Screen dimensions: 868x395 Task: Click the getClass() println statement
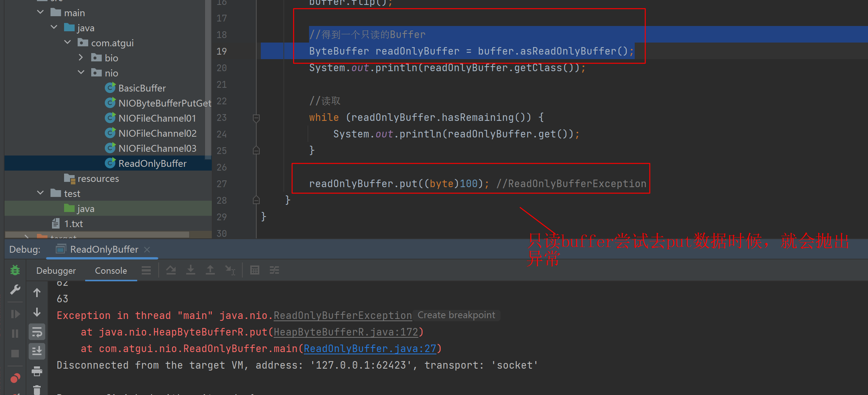pyautogui.click(x=447, y=68)
